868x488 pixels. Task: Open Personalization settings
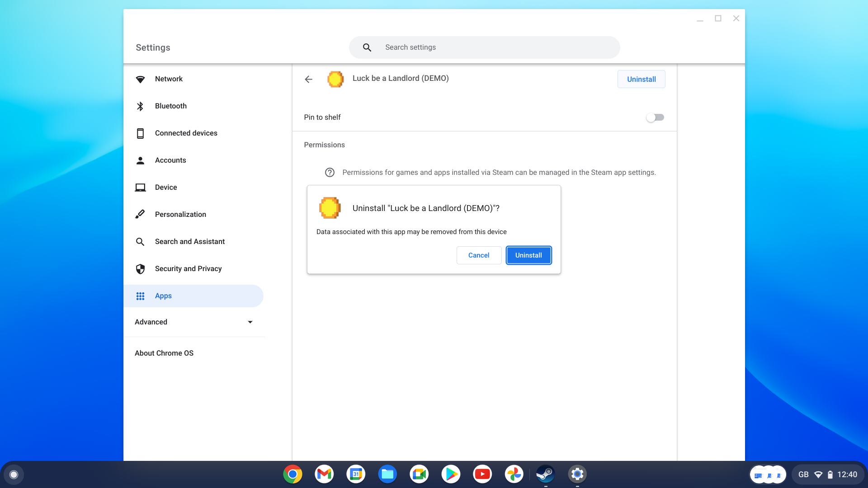pos(180,214)
